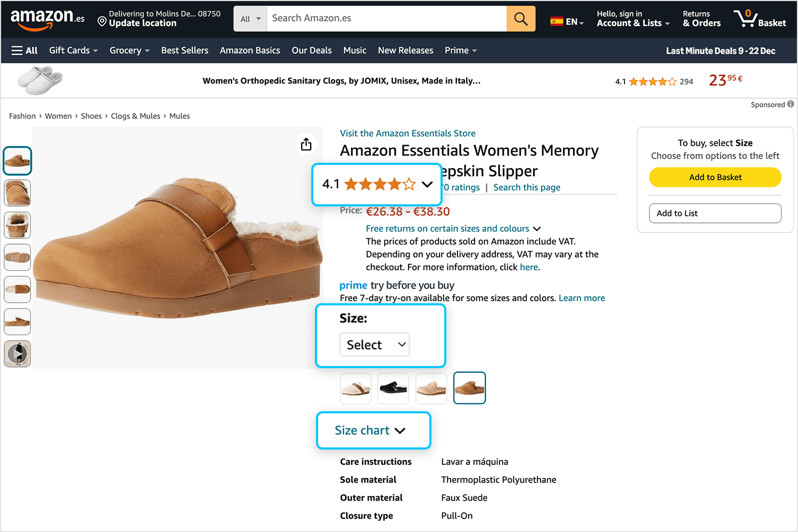
Task: Open the All hamburger menu
Action: (24, 51)
